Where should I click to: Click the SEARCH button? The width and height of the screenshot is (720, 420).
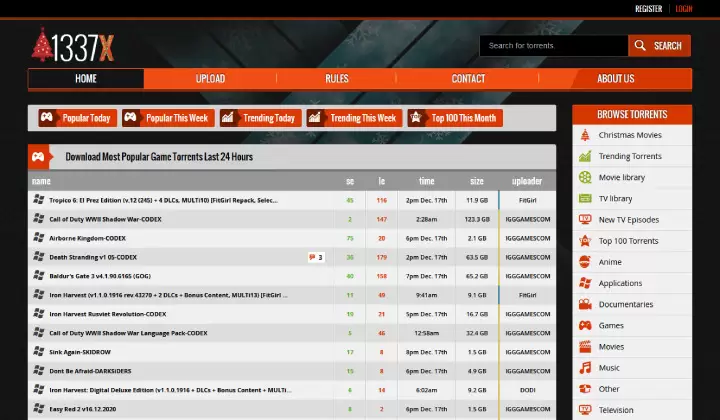pyautogui.click(x=659, y=45)
